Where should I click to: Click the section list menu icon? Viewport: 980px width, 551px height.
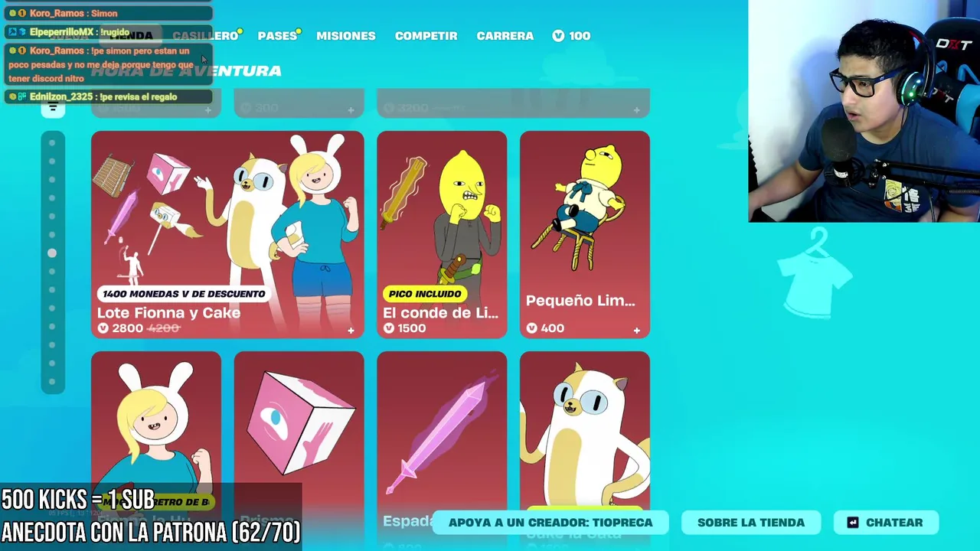point(53,107)
